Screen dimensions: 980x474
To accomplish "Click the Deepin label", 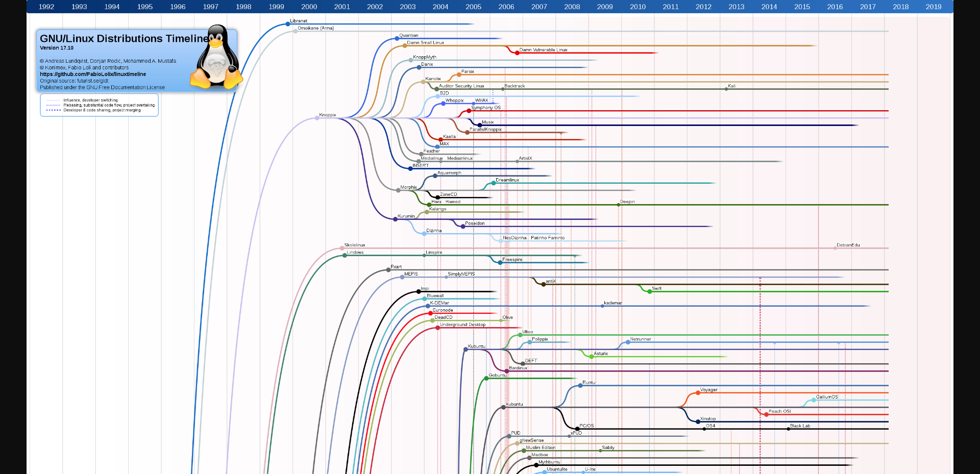I will point(628,202).
